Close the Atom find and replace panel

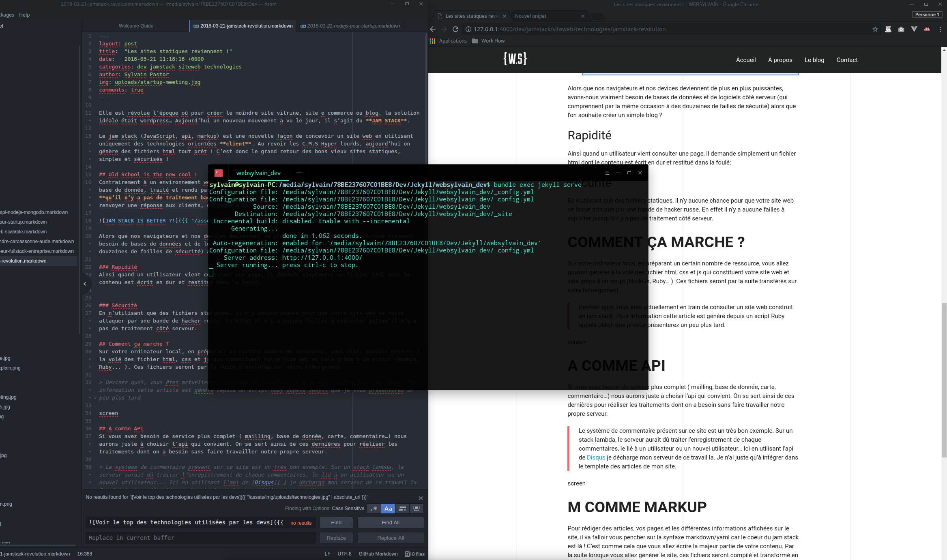pyautogui.click(x=421, y=498)
